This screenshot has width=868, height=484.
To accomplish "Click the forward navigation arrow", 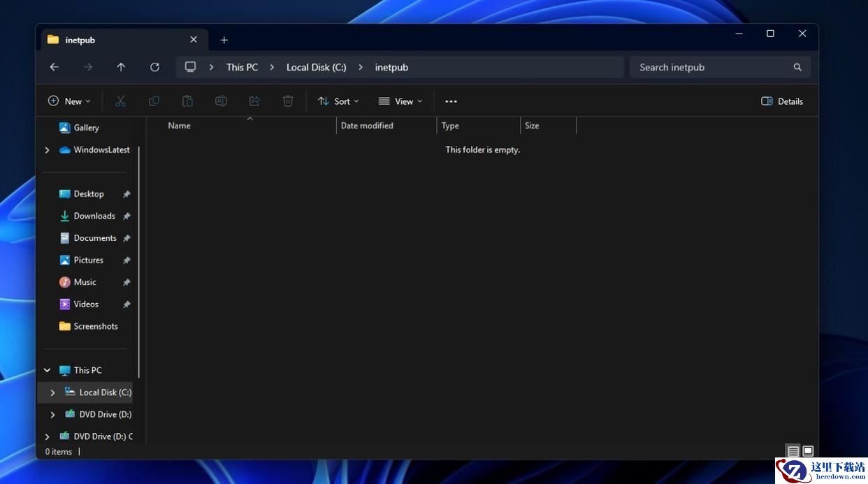I will pyautogui.click(x=88, y=67).
